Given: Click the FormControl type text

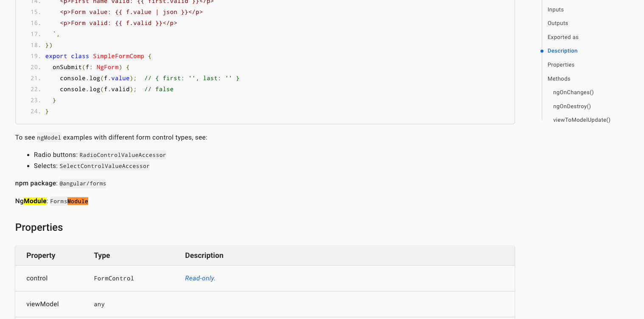Looking at the screenshot, I should pyautogui.click(x=114, y=278).
